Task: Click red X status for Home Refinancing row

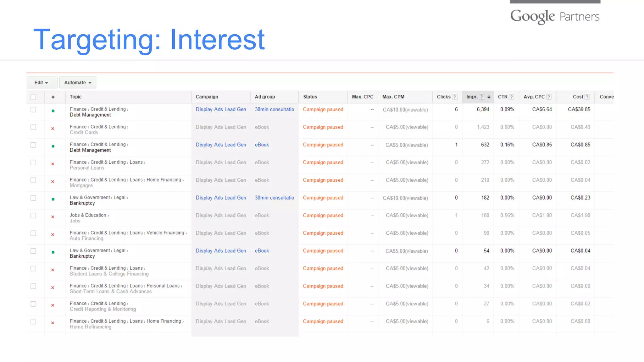Action: coord(53,323)
